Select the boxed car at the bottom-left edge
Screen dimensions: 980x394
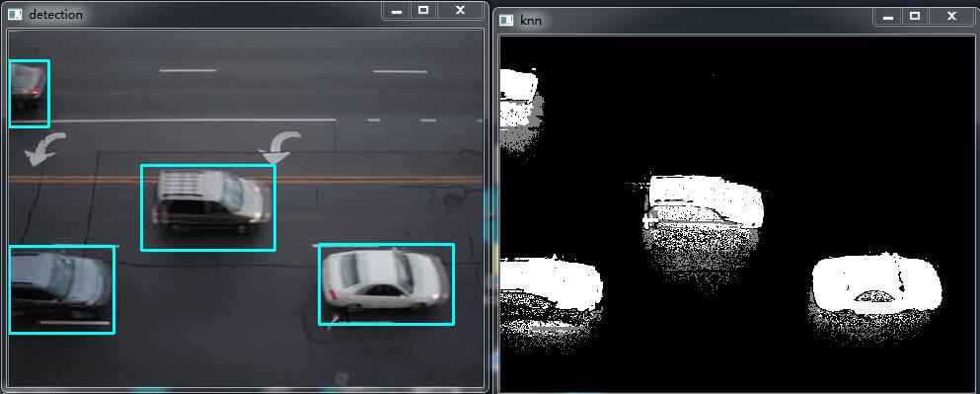pyautogui.click(x=62, y=289)
